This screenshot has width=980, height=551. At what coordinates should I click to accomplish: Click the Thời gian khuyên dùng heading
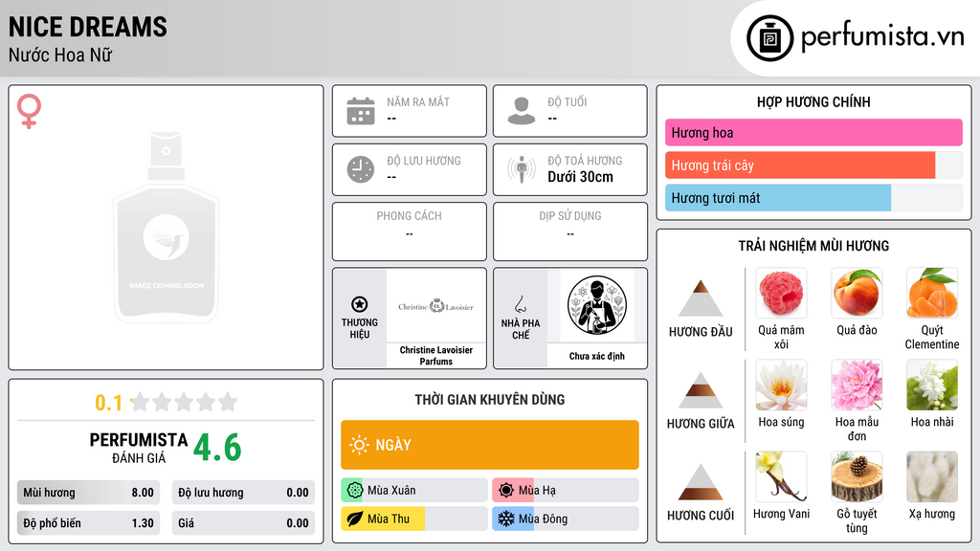pos(490,400)
